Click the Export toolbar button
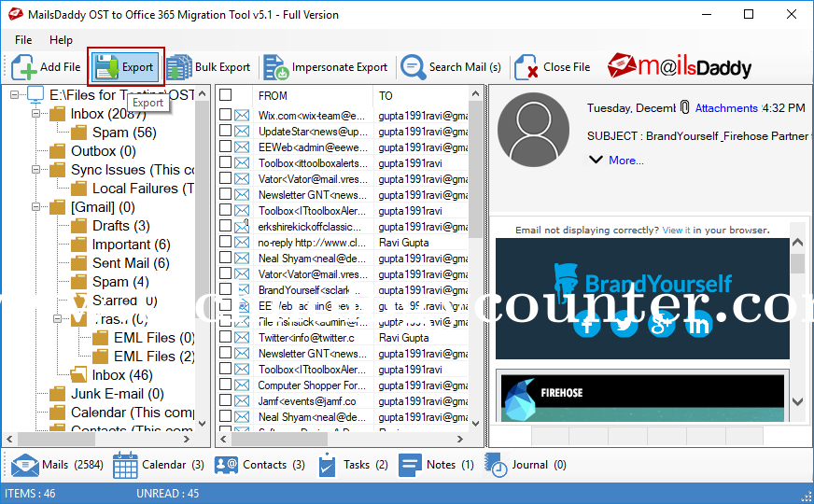 click(x=125, y=67)
